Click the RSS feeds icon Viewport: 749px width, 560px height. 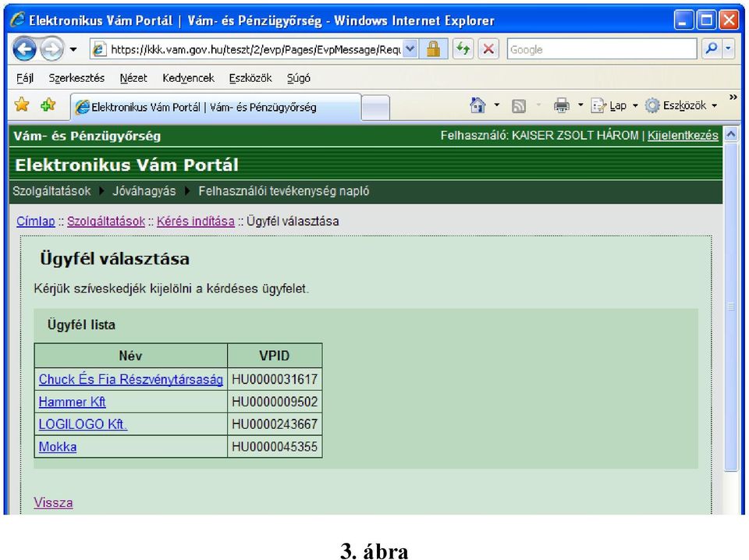tap(519, 105)
